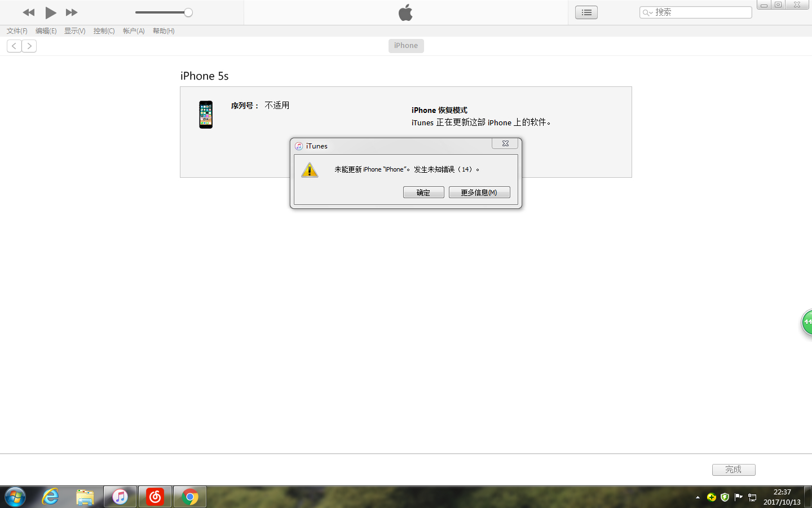Click the iTunes icon in dialog title
This screenshot has height=508, width=812.
coord(299,146)
